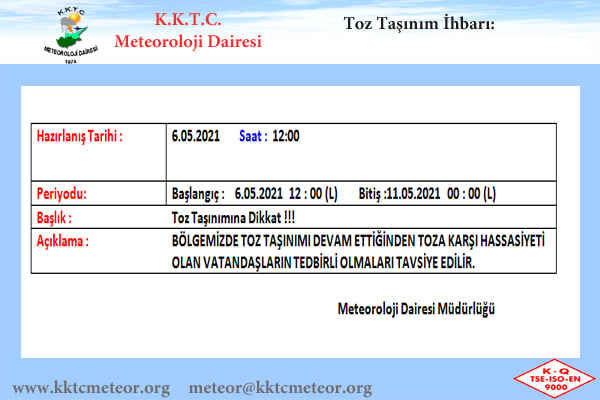
Task: Click the blue 'Saat :' label
Action: tap(253, 136)
